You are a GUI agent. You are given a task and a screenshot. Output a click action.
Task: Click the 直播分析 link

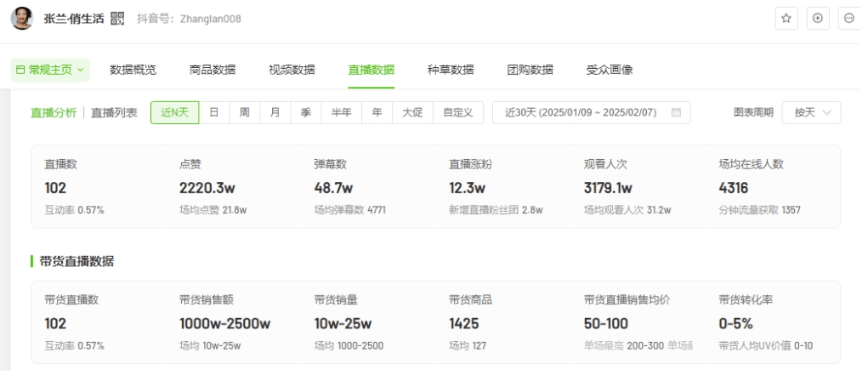pyautogui.click(x=54, y=112)
